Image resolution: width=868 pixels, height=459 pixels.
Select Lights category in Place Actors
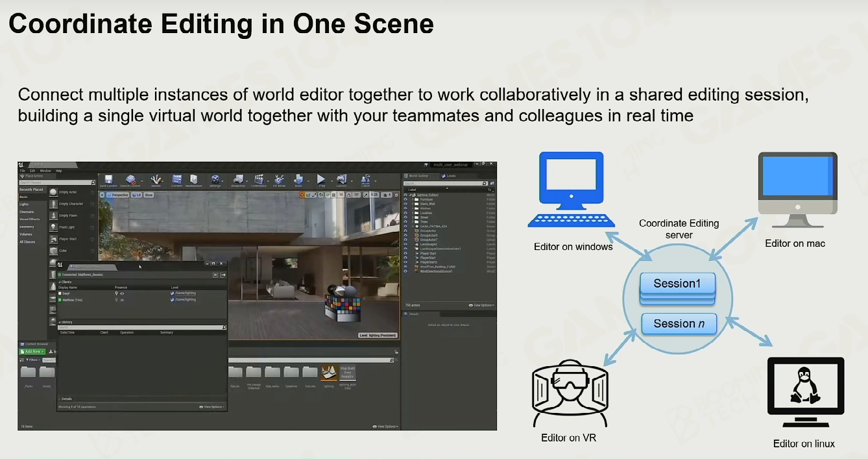pyautogui.click(x=25, y=205)
